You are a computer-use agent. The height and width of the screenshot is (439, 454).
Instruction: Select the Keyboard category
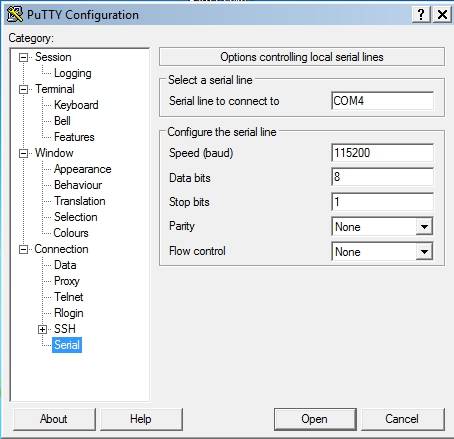[x=76, y=105]
